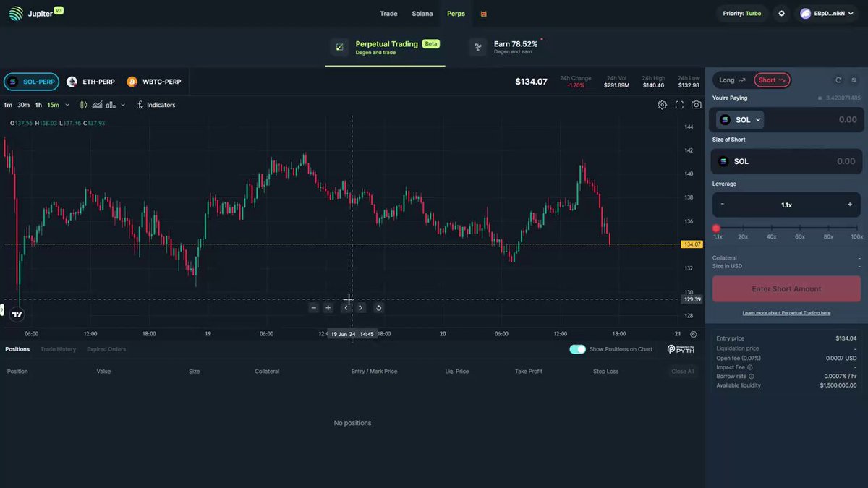This screenshot has width=868, height=488.
Task: Click Impact Fee info icon
Action: tap(750, 367)
